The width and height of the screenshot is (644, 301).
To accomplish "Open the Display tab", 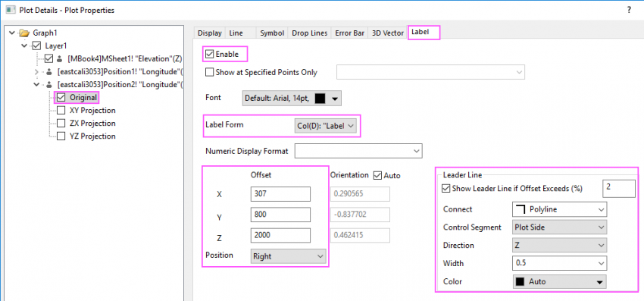I will coord(209,33).
